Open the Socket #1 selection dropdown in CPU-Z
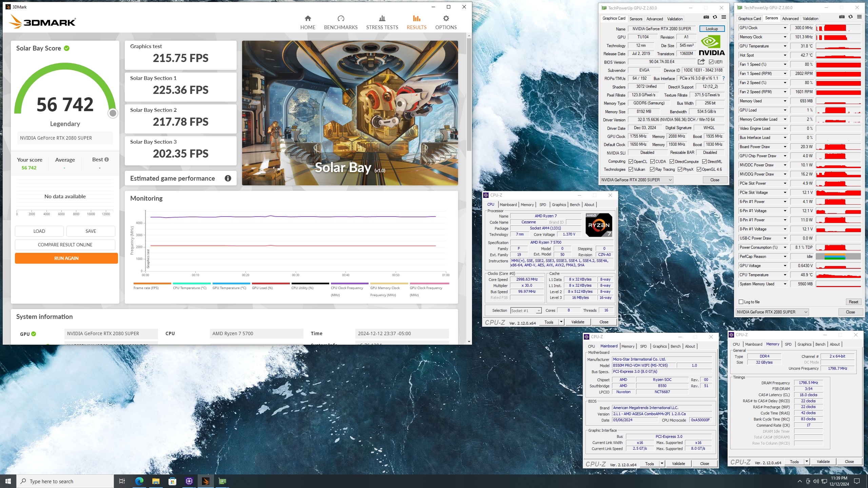868x488 pixels. pyautogui.click(x=526, y=310)
